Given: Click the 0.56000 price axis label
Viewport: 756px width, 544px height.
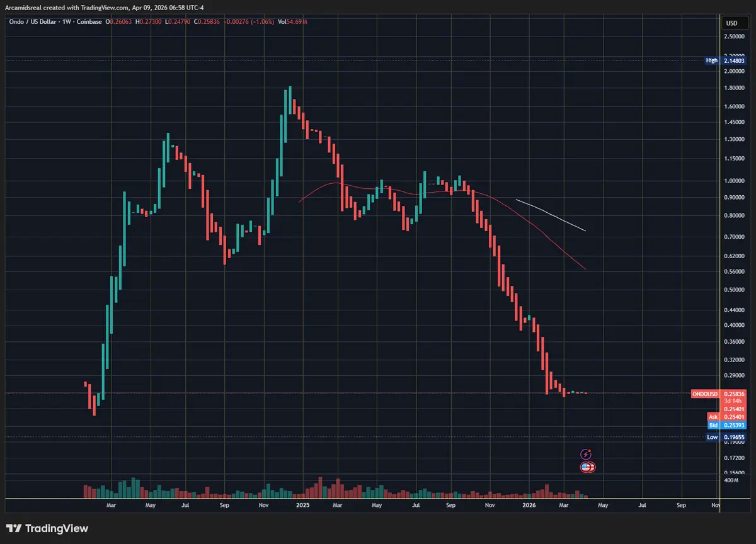Looking at the screenshot, I should click(735, 272).
